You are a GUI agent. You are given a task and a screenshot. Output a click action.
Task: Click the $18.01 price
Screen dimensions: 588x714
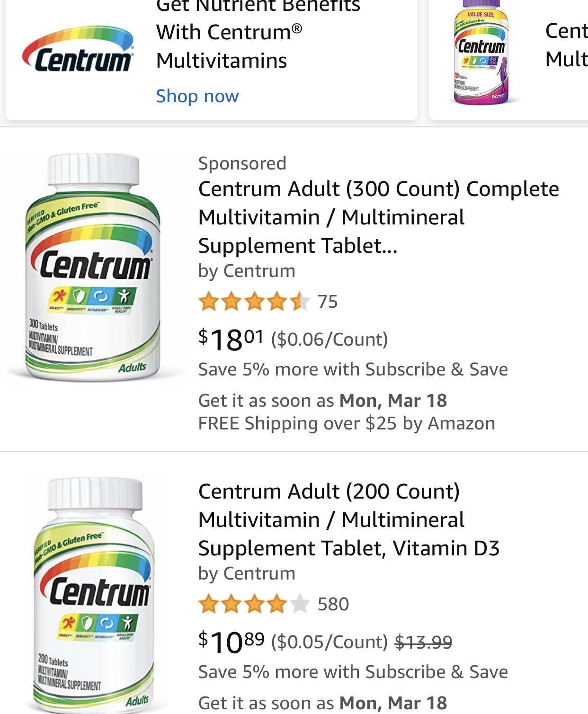[231, 339]
